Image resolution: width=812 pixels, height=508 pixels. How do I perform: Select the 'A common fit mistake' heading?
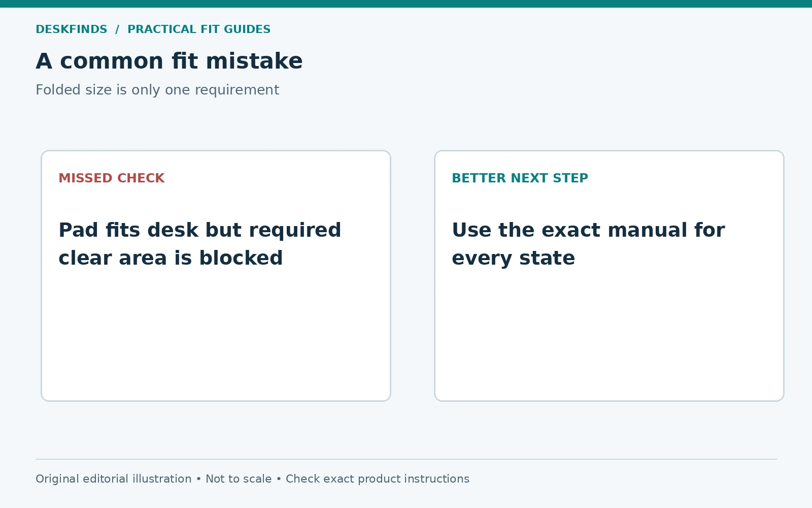(169, 61)
